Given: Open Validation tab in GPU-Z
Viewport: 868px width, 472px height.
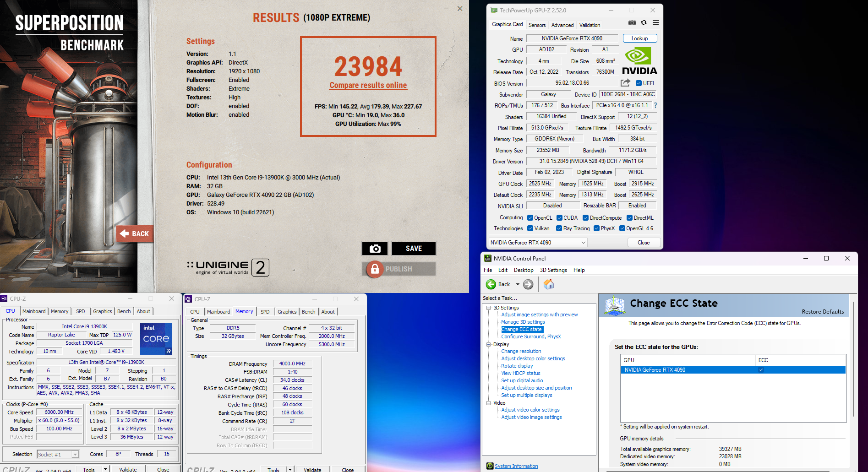Looking at the screenshot, I should [x=590, y=25].
